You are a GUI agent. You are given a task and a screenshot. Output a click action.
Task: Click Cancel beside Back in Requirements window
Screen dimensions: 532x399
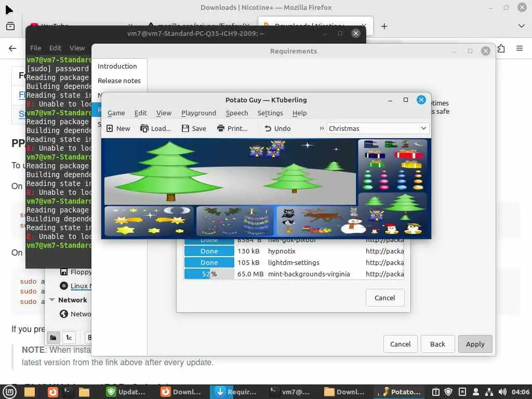pyautogui.click(x=401, y=344)
